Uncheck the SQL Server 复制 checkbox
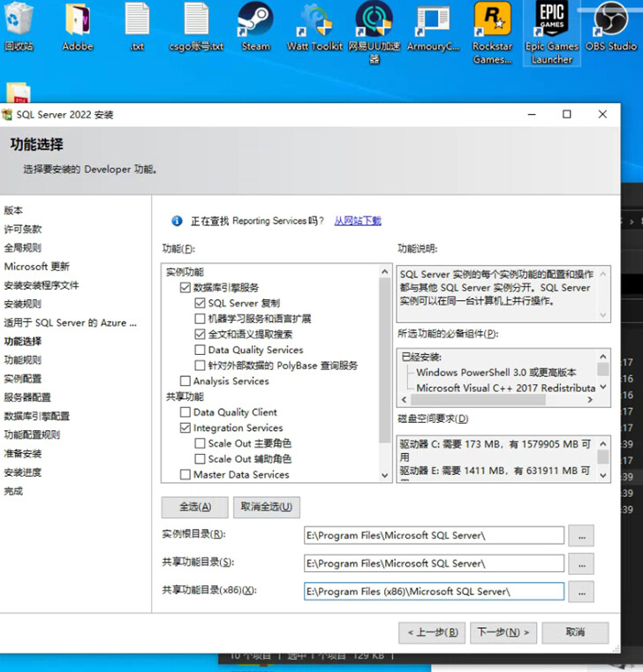 (200, 303)
